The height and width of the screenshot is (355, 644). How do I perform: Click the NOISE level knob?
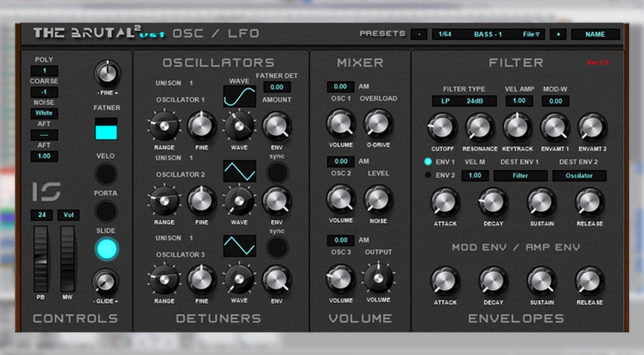point(378,199)
